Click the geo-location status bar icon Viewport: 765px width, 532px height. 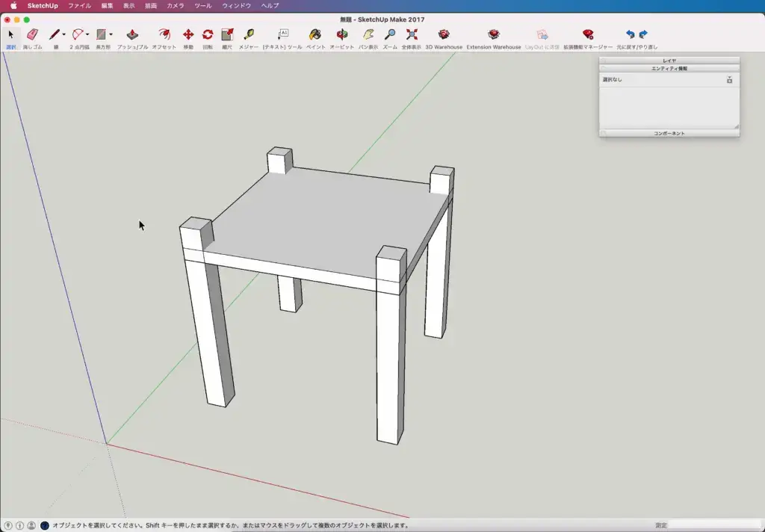pos(8,526)
